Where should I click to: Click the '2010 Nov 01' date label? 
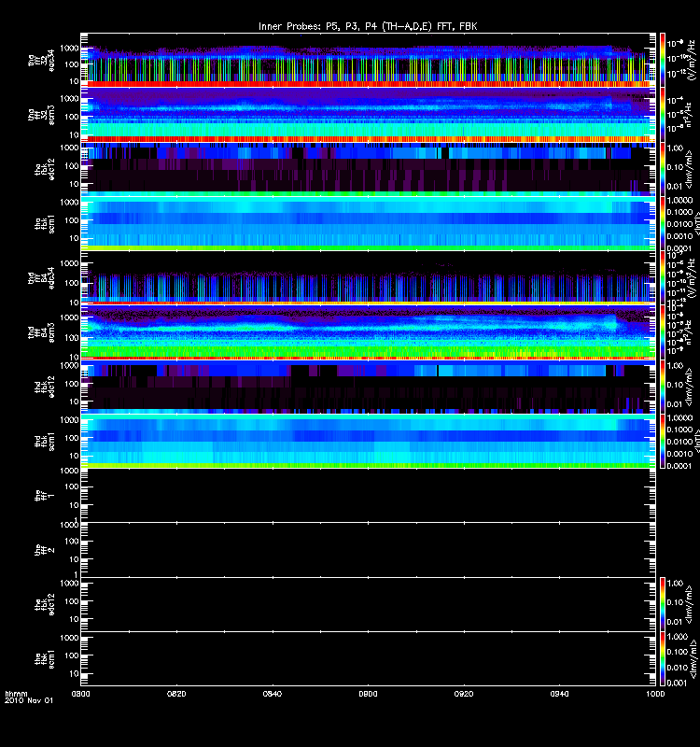(x=29, y=701)
